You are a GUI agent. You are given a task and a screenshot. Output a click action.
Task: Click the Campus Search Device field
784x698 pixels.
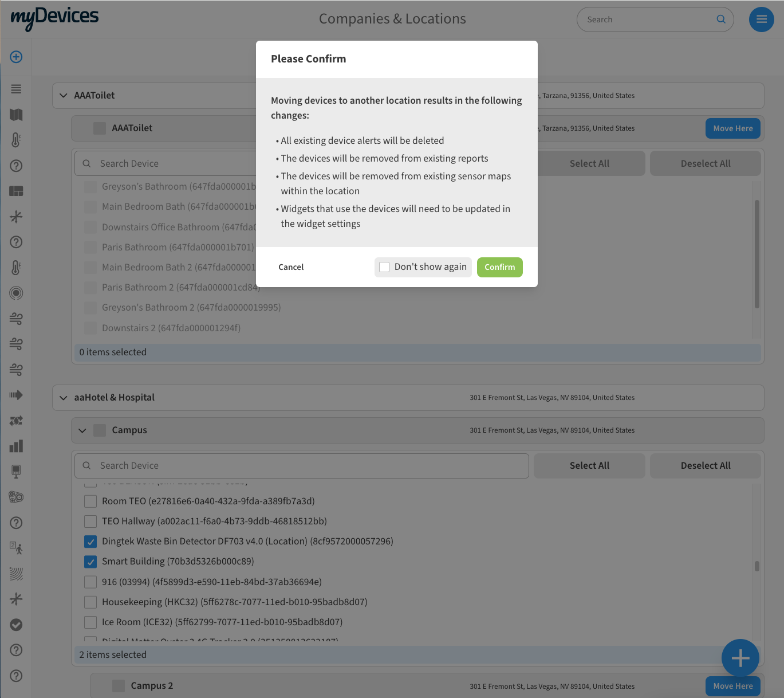point(309,466)
